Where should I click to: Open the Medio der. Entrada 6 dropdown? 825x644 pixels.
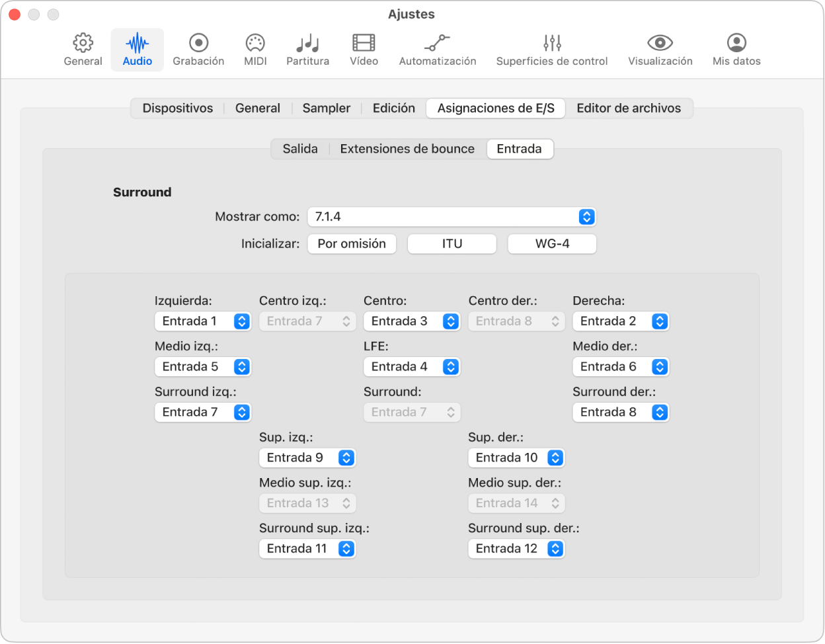pyautogui.click(x=621, y=367)
